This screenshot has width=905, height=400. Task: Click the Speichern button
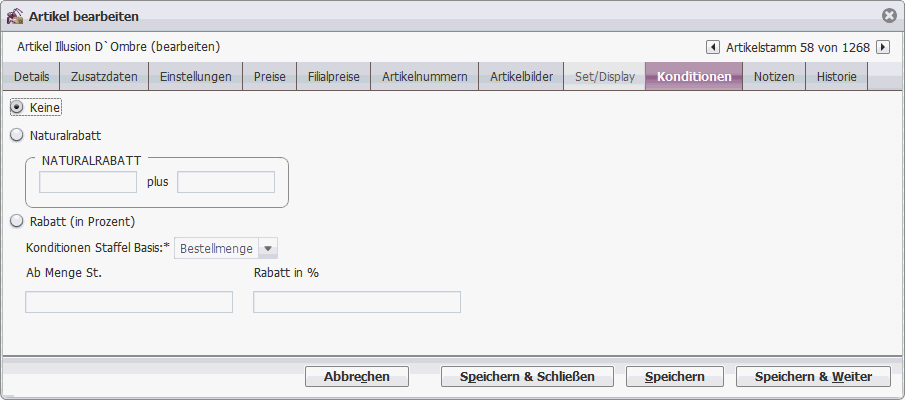(674, 376)
